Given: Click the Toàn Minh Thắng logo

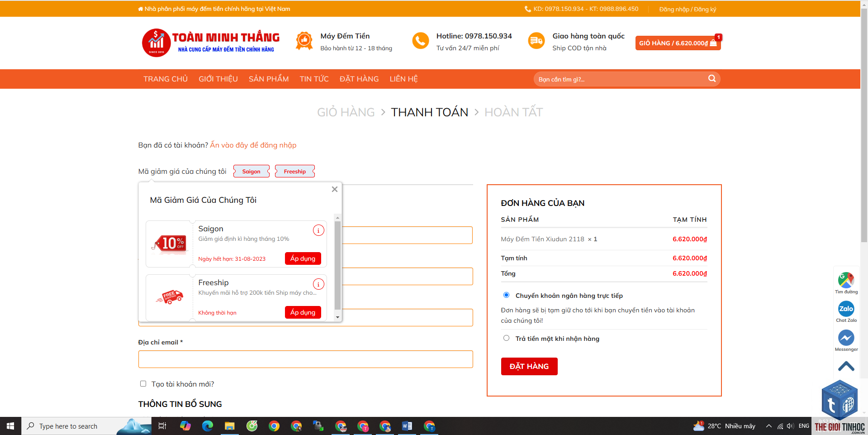Looking at the screenshot, I should (211, 43).
